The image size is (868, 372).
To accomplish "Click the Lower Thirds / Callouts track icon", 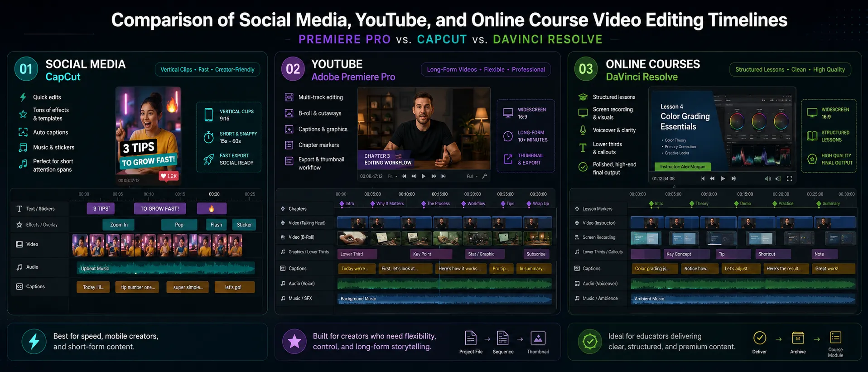I will pyautogui.click(x=577, y=252).
